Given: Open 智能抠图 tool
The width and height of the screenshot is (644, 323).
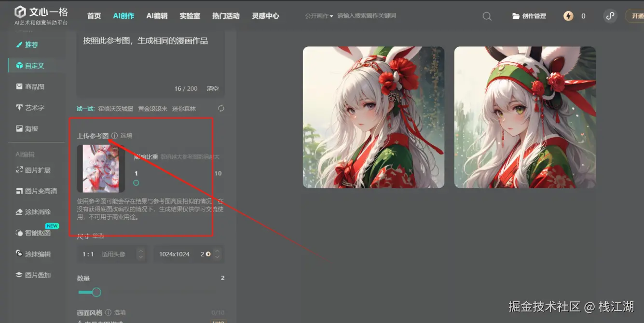Looking at the screenshot, I should pos(33,233).
